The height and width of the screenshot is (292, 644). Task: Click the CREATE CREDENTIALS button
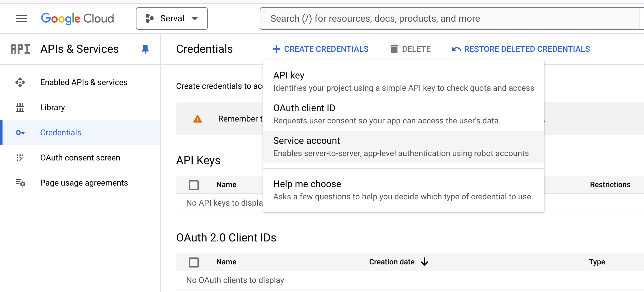(320, 49)
